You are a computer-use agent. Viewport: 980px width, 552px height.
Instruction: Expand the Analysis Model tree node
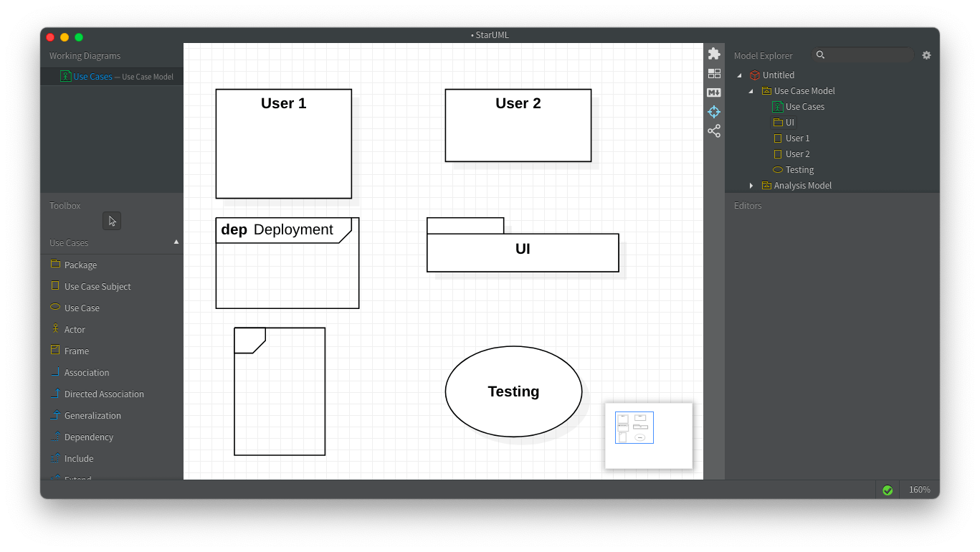[751, 185]
